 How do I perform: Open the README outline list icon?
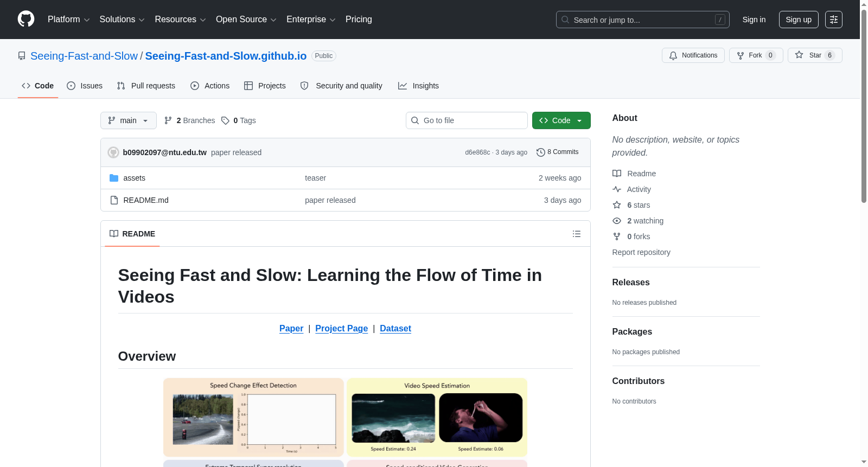577,234
